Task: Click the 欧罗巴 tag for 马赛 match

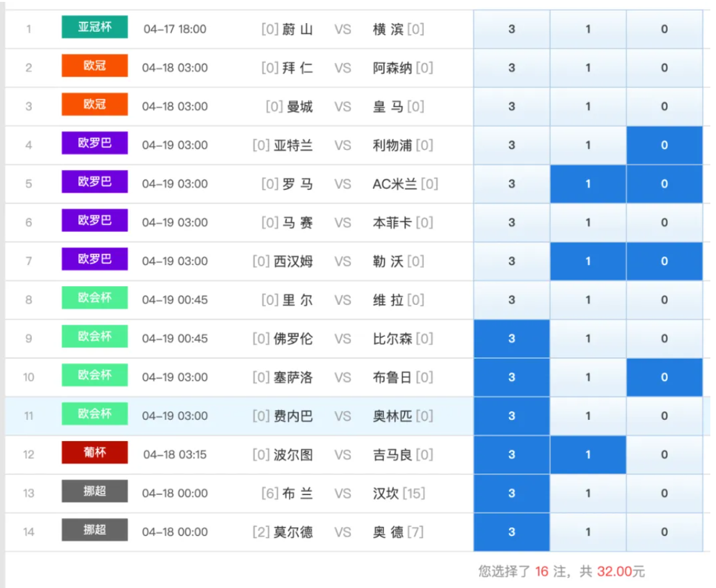Action: (94, 221)
